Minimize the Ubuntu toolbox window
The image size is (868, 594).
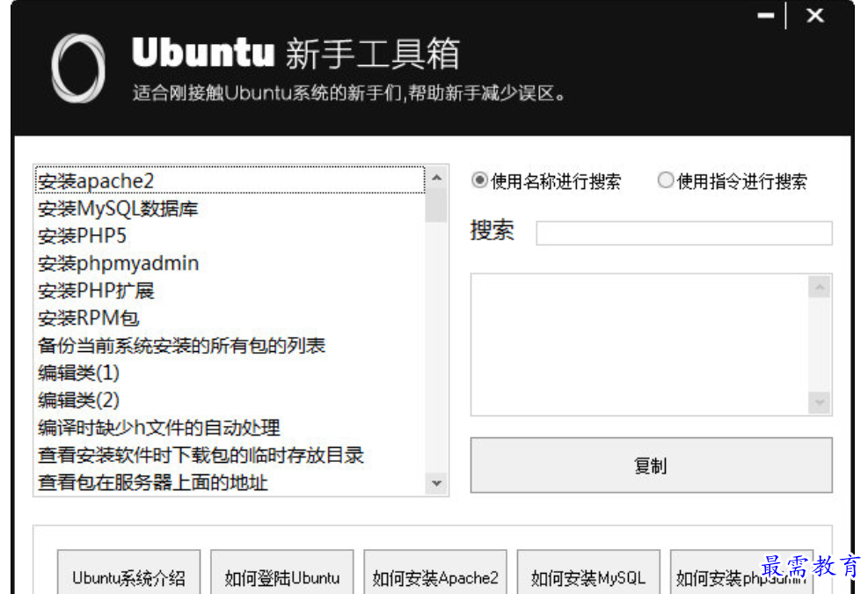766,16
